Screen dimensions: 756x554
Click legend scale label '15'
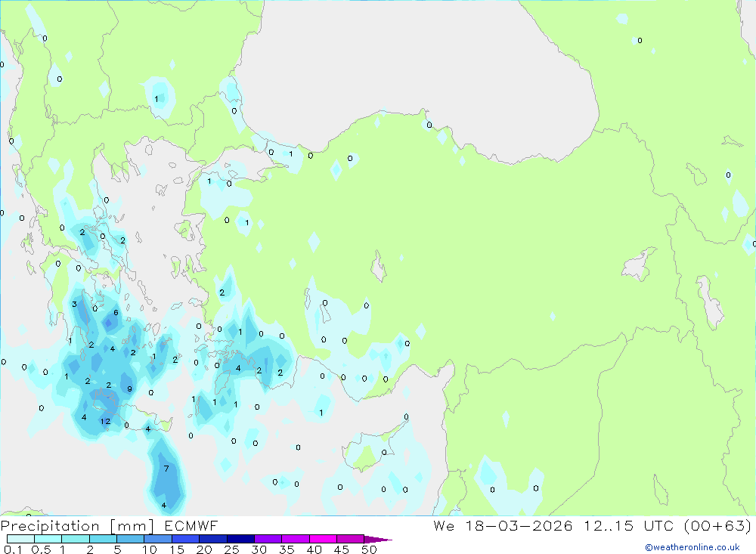pyautogui.click(x=177, y=549)
